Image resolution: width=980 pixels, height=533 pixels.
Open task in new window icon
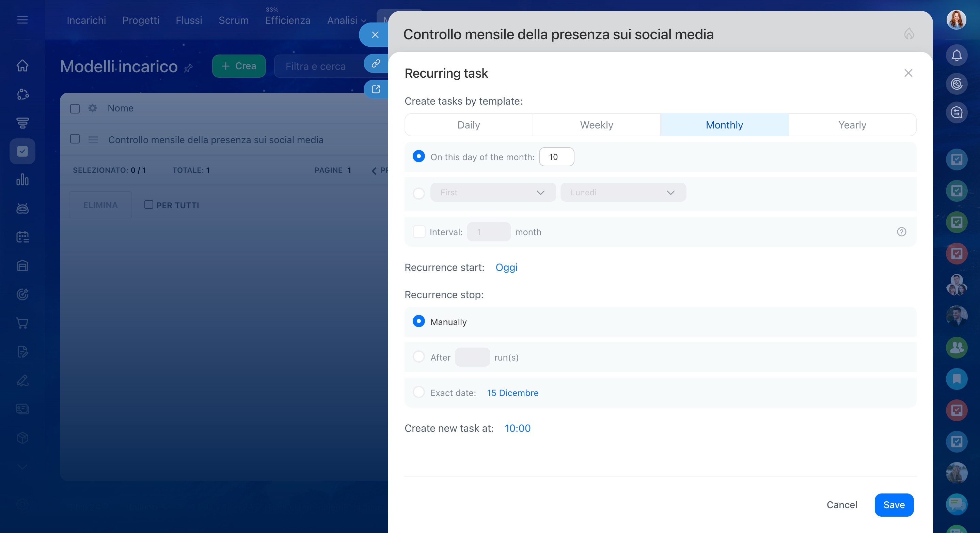pyautogui.click(x=376, y=89)
